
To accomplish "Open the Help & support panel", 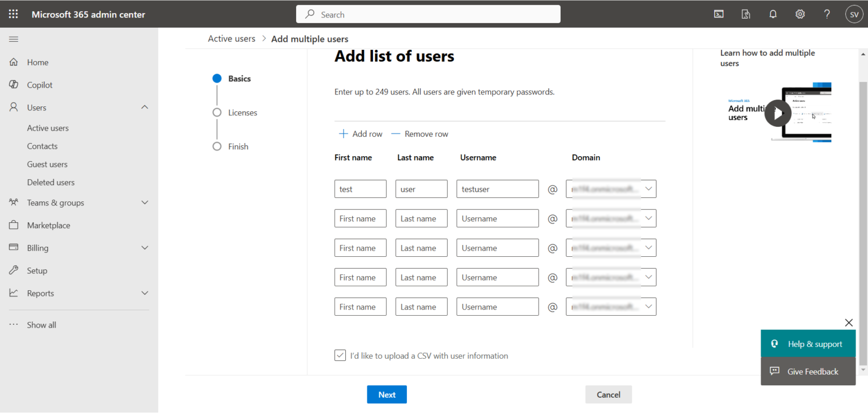I will point(808,343).
